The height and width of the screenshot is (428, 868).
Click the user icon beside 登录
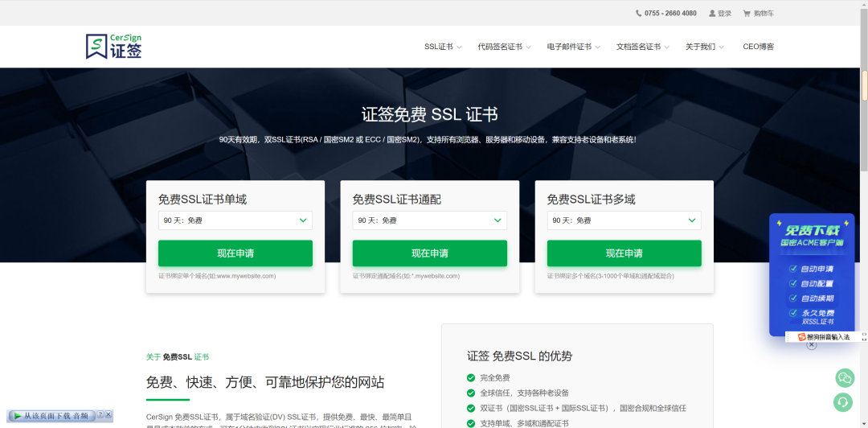(x=712, y=14)
